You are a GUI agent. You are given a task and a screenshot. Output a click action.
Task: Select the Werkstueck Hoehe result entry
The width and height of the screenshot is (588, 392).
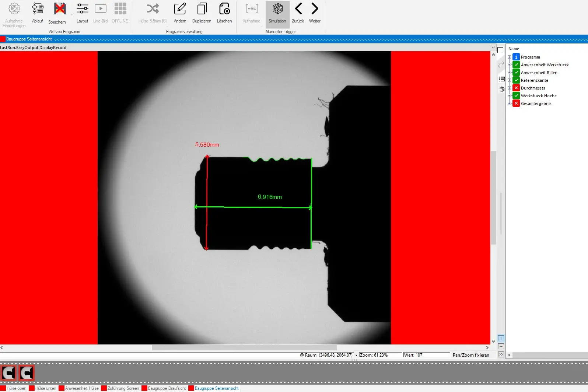click(x=538, y=96)
